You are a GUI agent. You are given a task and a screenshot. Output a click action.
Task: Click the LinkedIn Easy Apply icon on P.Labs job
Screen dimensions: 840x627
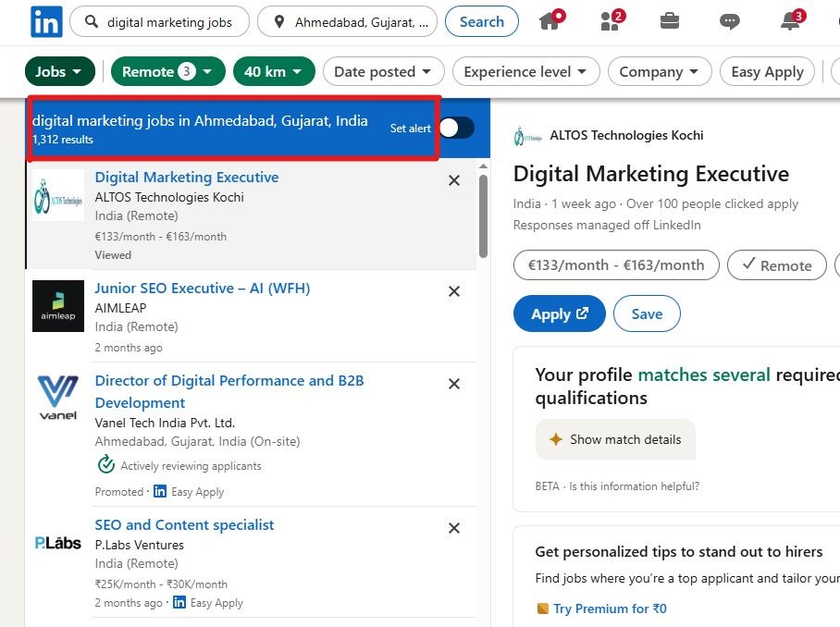[179, 602]
